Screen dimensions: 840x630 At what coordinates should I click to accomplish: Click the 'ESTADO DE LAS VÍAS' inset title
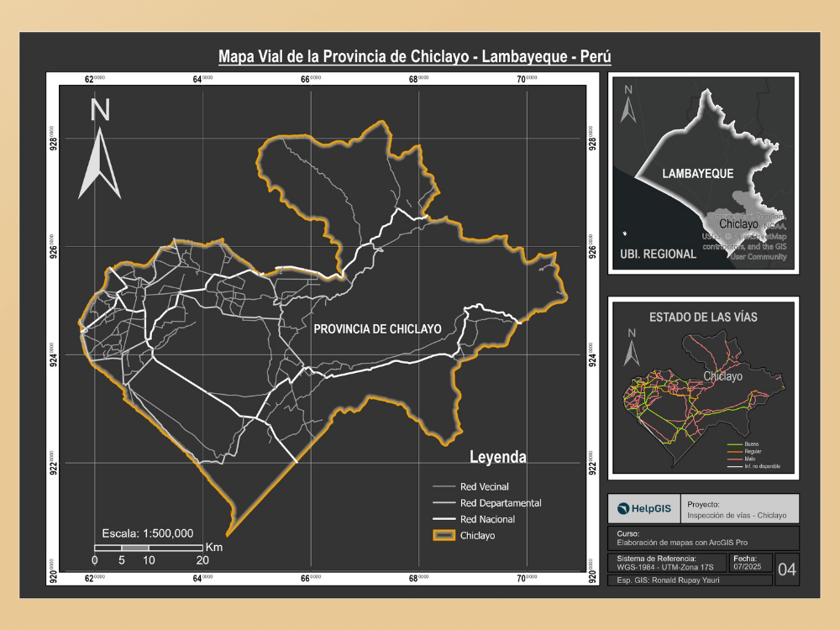703,318
